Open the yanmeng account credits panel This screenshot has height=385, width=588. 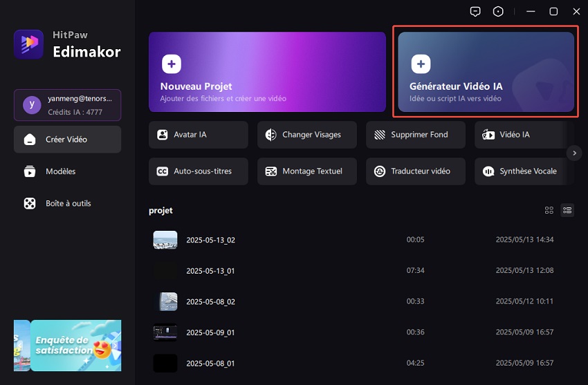click(67, 105)
